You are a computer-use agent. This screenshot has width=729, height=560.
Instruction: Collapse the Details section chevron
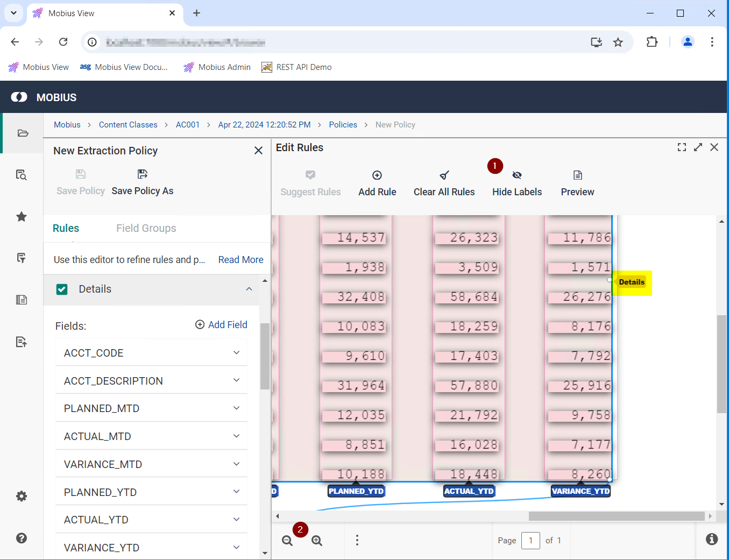point(249,289)
